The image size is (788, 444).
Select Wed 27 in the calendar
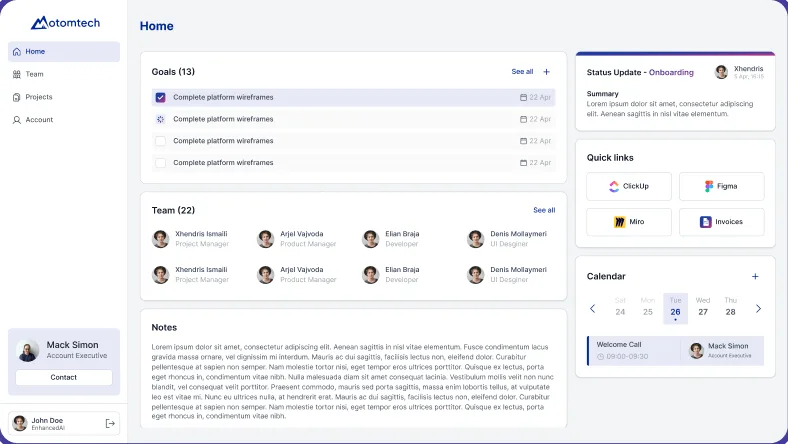coord(703,307)
